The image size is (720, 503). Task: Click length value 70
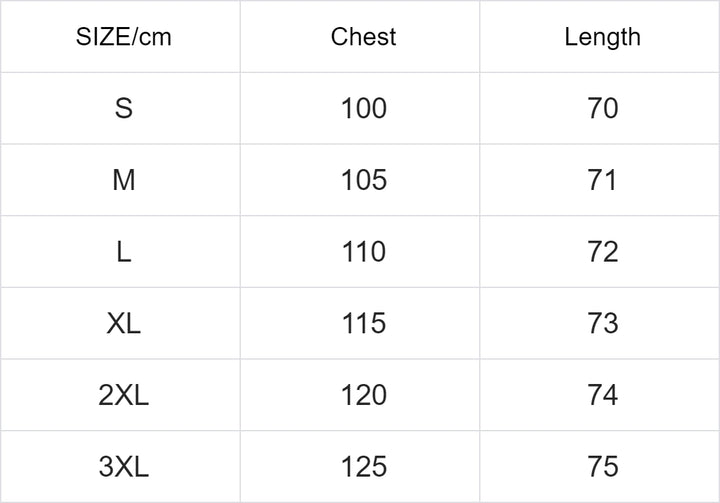pos(602,108)
